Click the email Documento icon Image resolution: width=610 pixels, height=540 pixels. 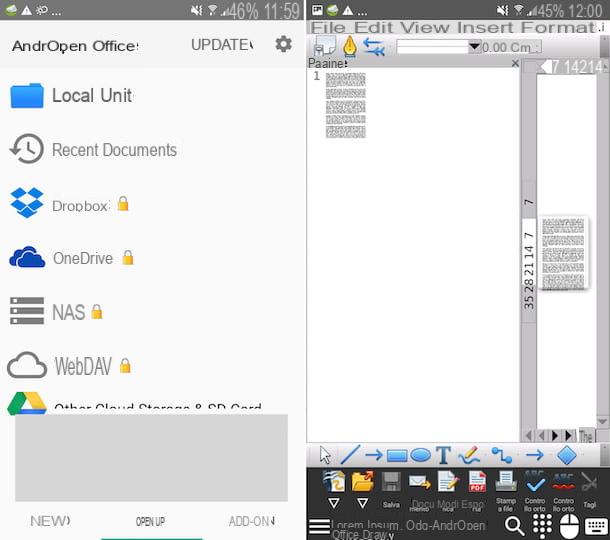[x=420, y=482]
